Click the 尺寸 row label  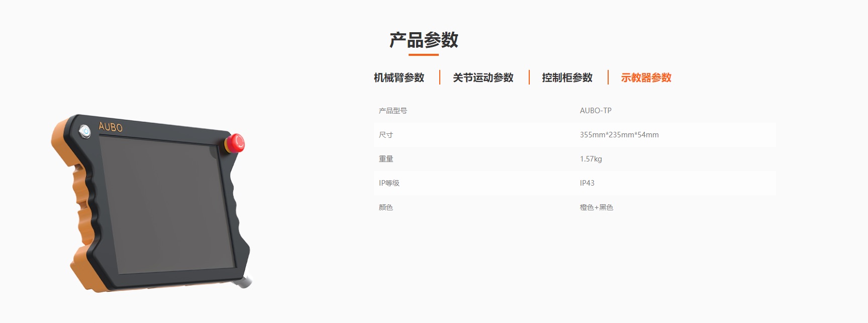click(x=385, y=135)
